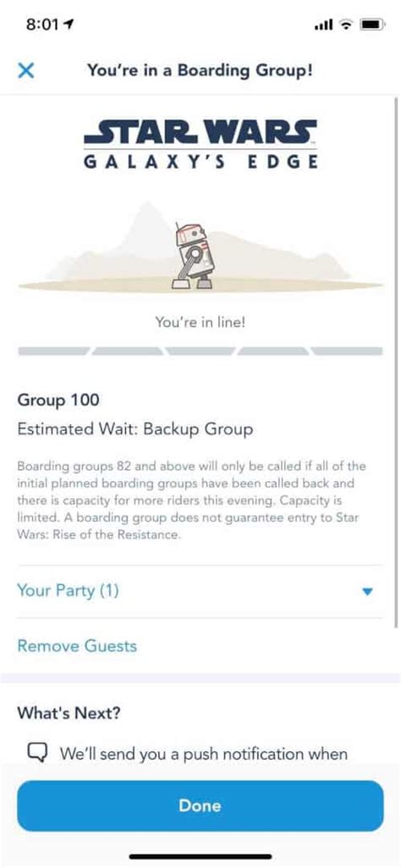Tap the middle progress bar segment

[200, 351]
